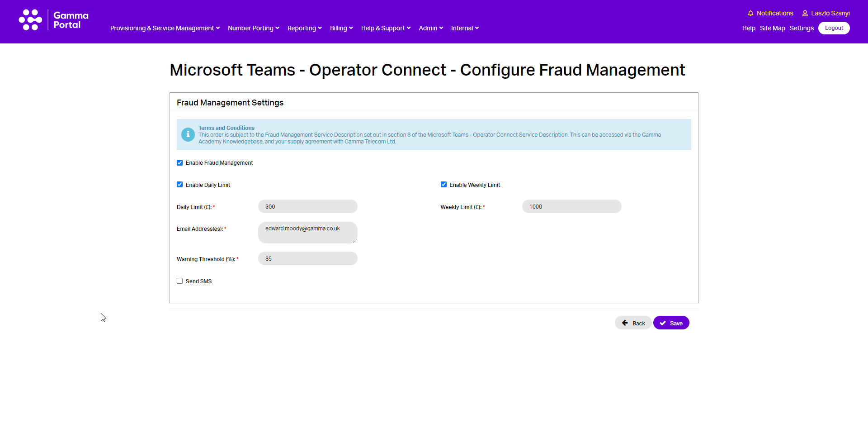The height and width of the screenshot is (424, 868).
Task: Click the Warning Threshold input field
Action: 308,259
